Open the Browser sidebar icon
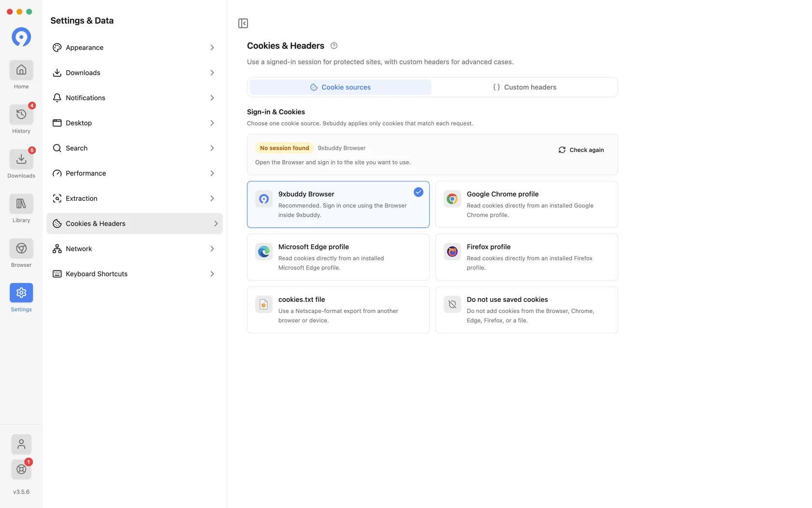Screen dimensions: 812x508 (21, 248)
